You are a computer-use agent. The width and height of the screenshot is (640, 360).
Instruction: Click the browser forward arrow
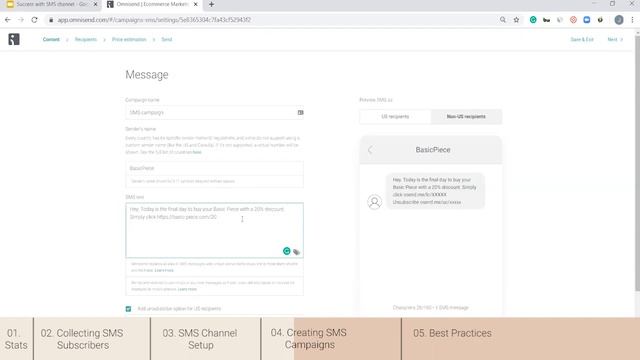[x=21, y=20]
